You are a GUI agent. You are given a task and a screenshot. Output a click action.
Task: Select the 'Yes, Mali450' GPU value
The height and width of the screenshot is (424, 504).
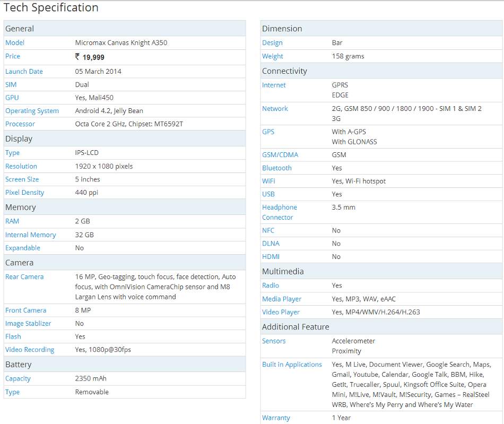(94, 98)
